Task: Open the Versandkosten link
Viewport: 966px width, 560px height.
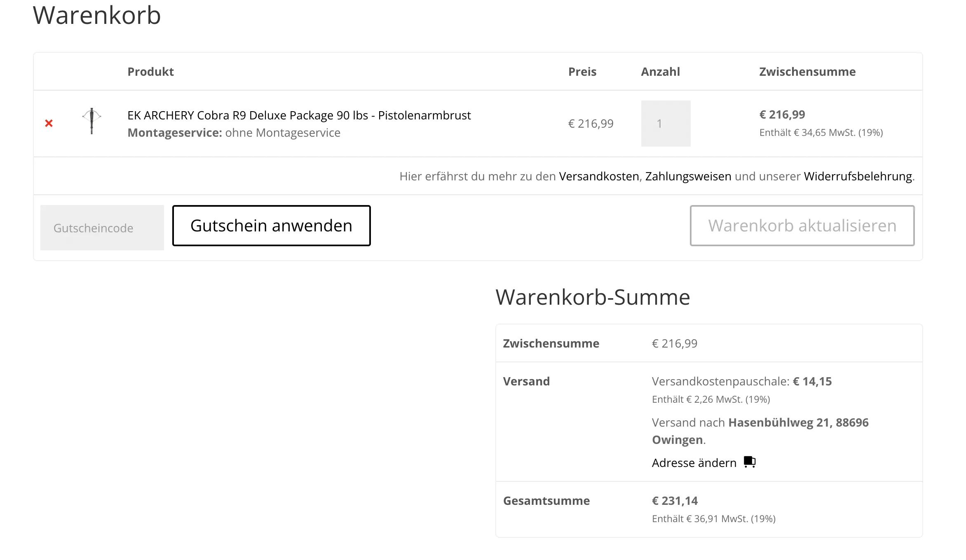Action: click(x=599, y=176)
